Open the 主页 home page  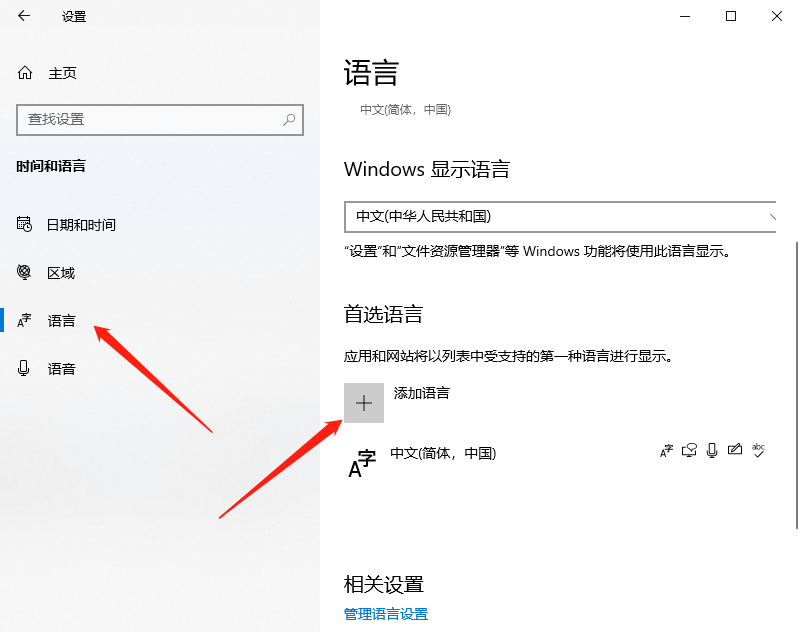pos(62,73)
